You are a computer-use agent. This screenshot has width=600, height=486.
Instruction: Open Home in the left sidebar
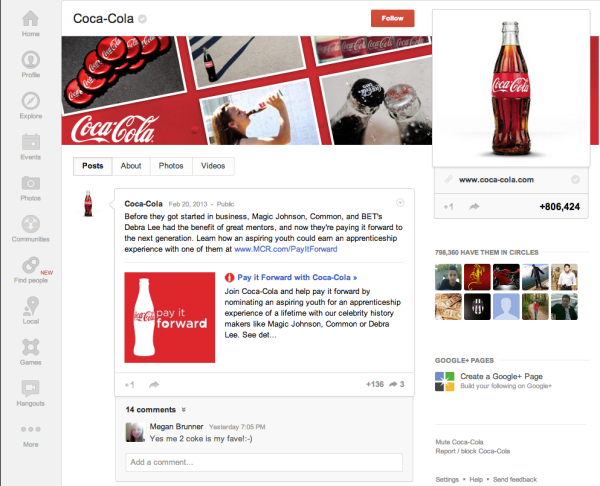pyautogui.click(x=30, y=20)
